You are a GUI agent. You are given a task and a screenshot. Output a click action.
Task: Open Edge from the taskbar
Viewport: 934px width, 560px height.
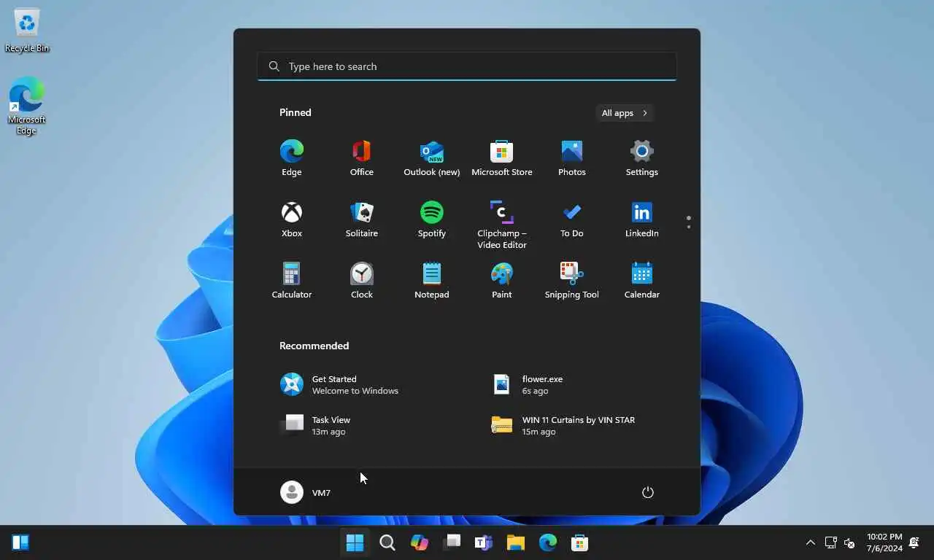click(x=548, y=542)
